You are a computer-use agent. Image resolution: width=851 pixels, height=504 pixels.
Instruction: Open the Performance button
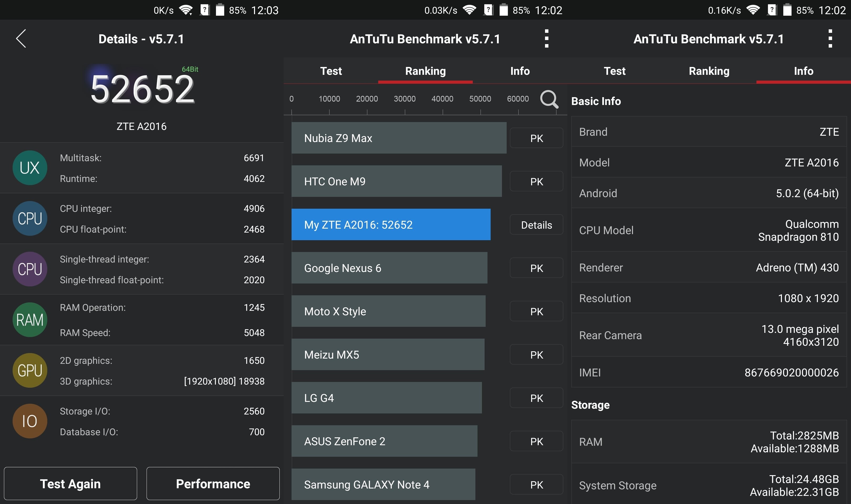tap(213, 484)
